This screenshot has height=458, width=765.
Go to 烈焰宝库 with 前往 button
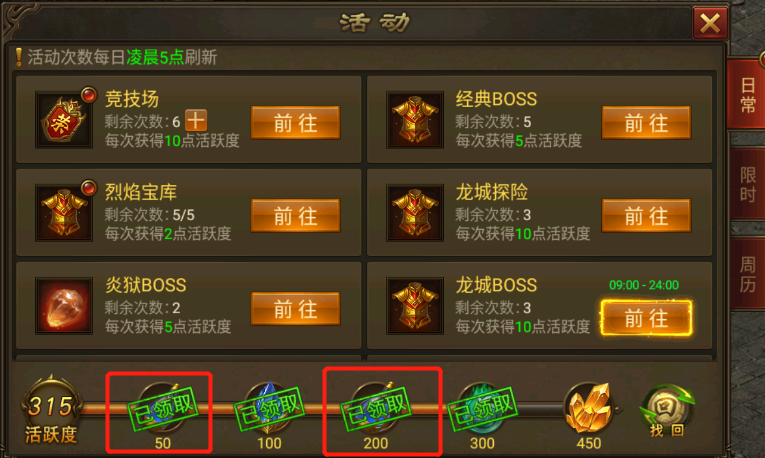[296, 216]
